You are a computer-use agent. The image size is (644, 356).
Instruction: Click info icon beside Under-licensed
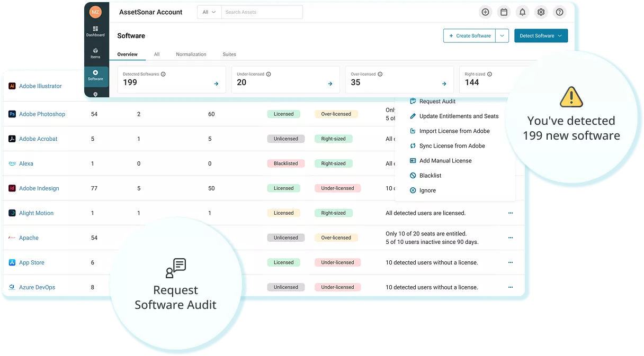[269, 74]
